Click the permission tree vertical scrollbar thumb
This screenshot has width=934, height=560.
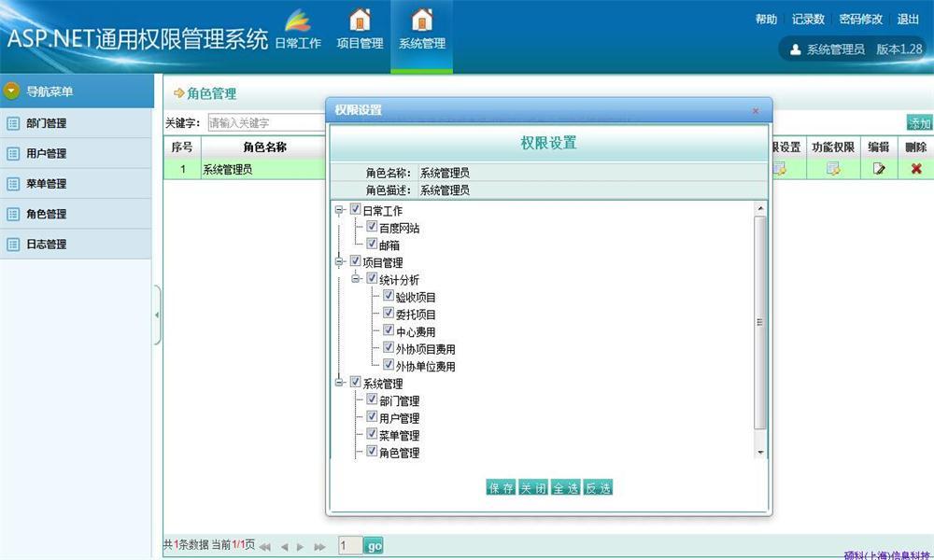point(760,322)
